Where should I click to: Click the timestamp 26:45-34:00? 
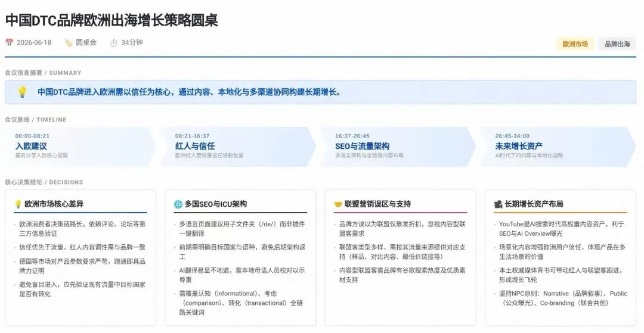512,136
